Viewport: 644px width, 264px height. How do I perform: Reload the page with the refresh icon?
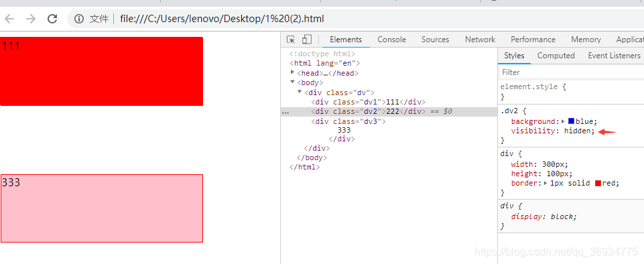click(x=52, y=19)
